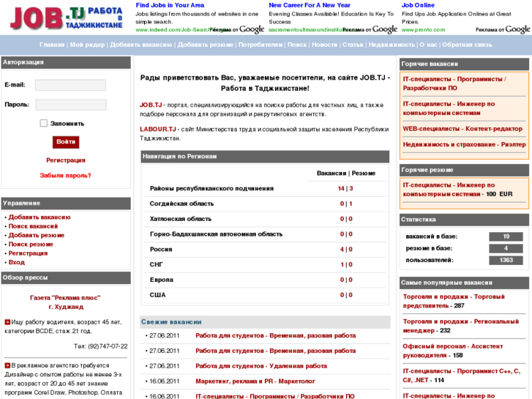Click Добавить вакансию in Управление panel
The image size is (532, 399).
40,217
